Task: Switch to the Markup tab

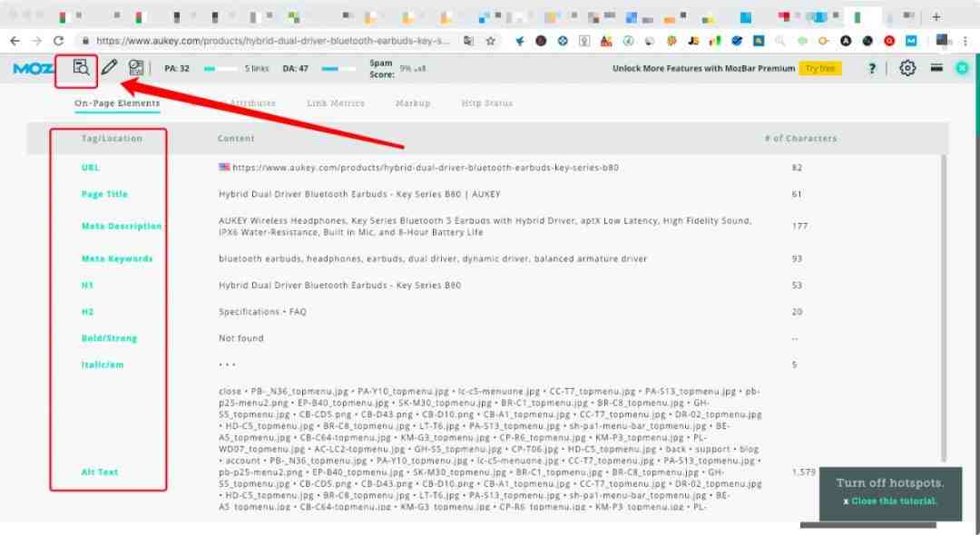Action: [413, 103]
